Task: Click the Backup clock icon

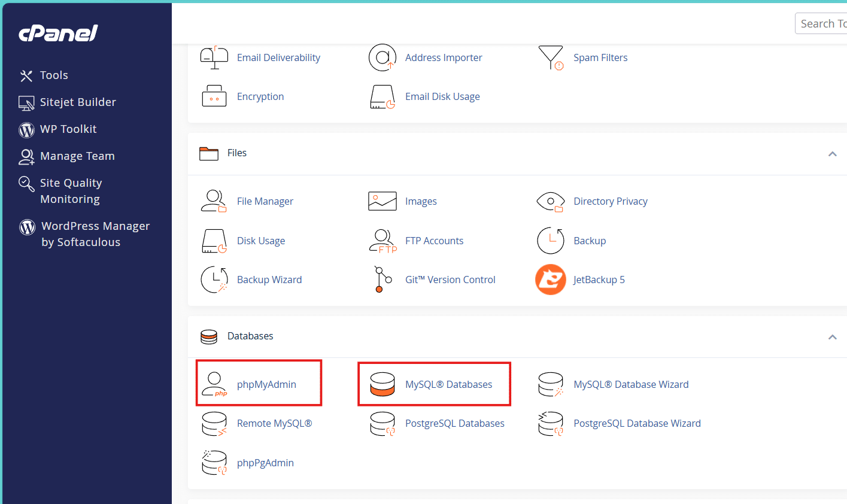Action: (551, 241)
